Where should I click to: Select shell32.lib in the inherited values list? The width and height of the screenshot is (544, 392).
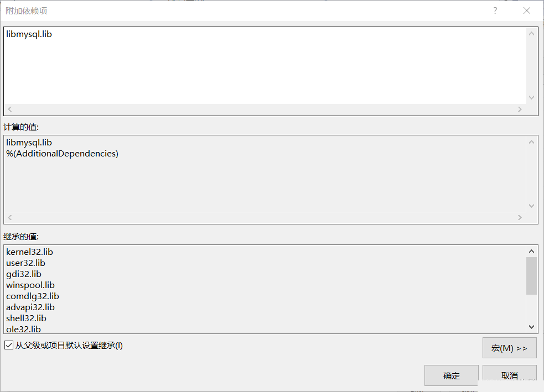(x=25, y=318)
